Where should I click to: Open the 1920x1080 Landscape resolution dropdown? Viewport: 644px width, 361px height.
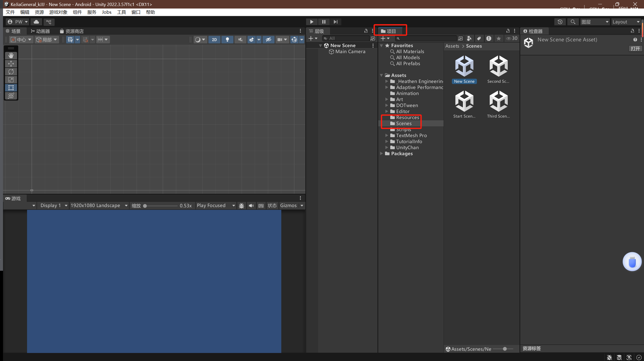click(x=99, y=206)
